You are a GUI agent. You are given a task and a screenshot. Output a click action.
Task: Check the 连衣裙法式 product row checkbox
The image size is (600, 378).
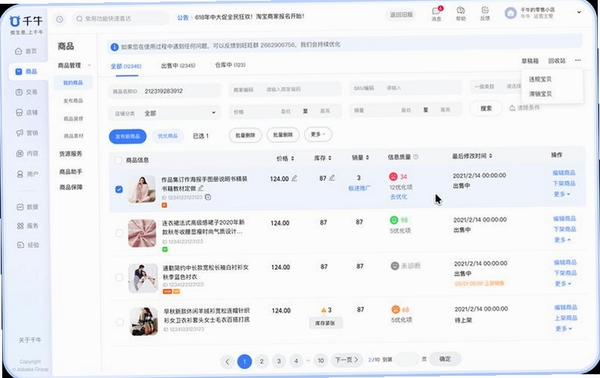pyautogui.click(x=119, y=233)
